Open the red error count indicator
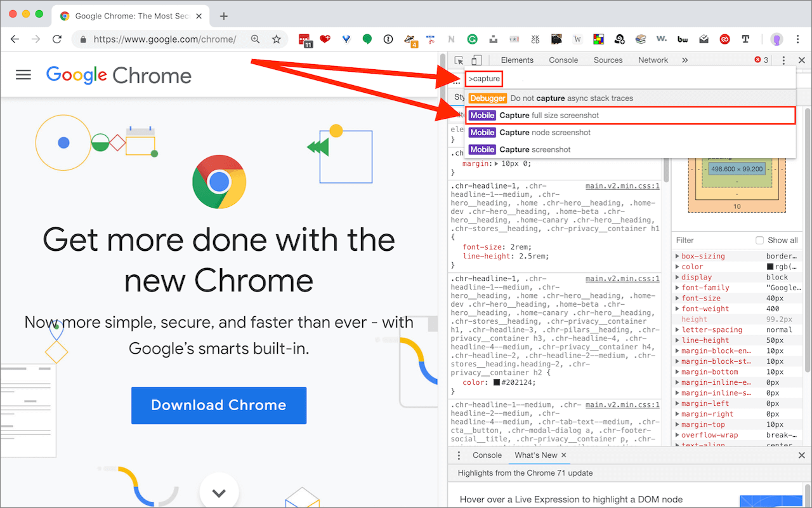Viewport: 812px width, 508px height. pyautogui.click(x=761, y=60)
